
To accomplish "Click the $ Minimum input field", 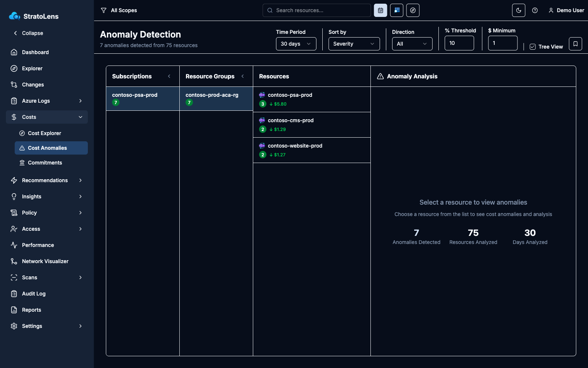I will point(503,43).
